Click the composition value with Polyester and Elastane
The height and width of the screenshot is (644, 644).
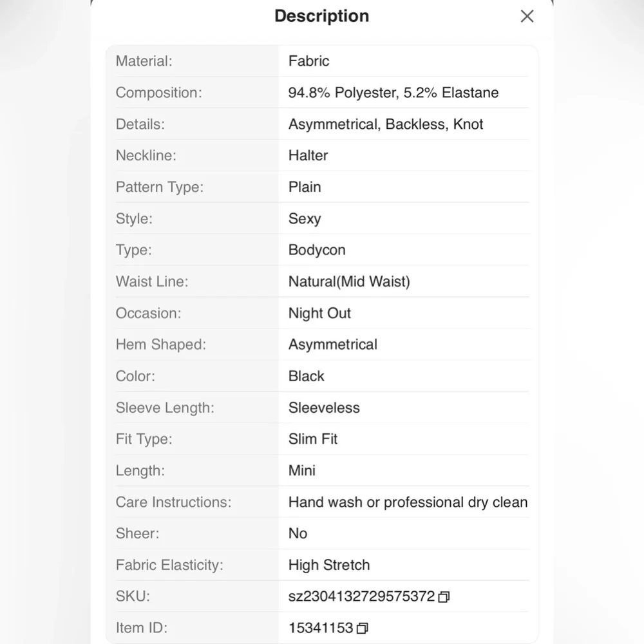coord(393,93)
